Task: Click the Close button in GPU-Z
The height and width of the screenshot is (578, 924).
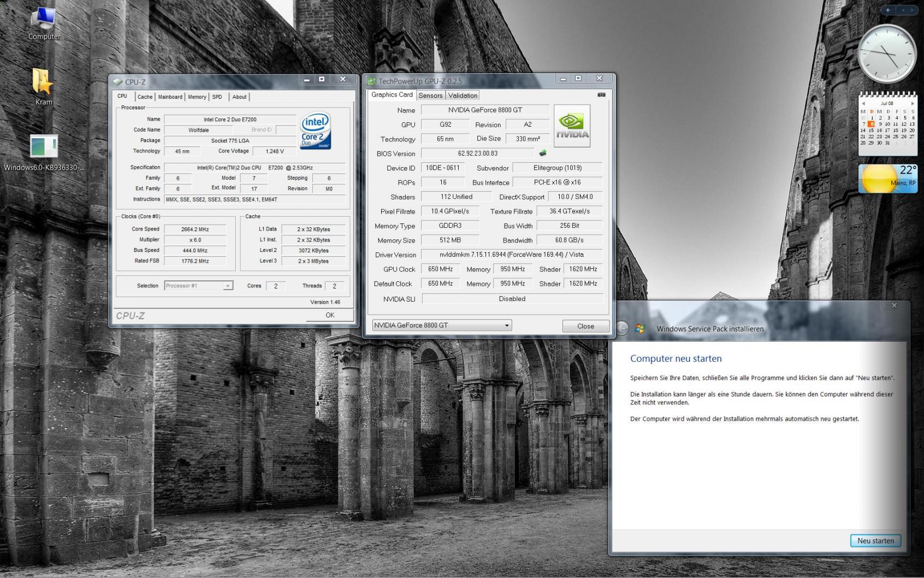Action: pos(585,326)
